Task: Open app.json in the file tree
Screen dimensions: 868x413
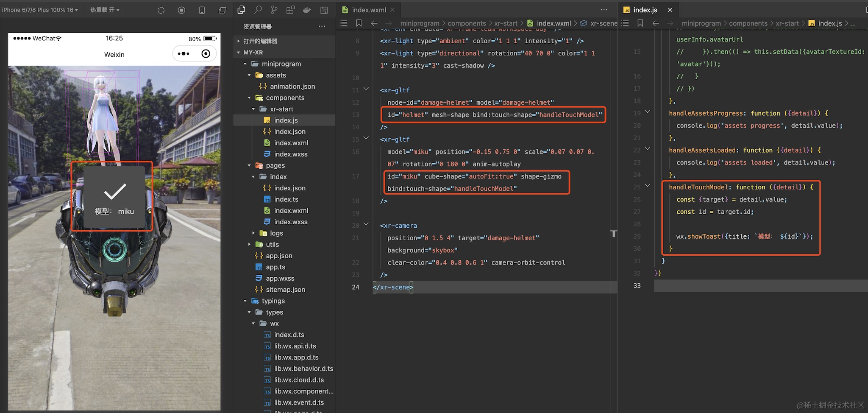Action: point(279,256)
